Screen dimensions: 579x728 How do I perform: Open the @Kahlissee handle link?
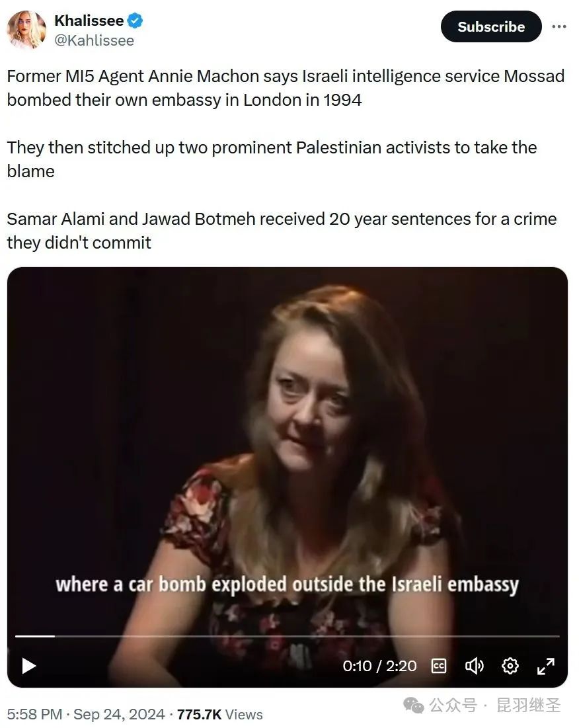click(x=94, y=40)
